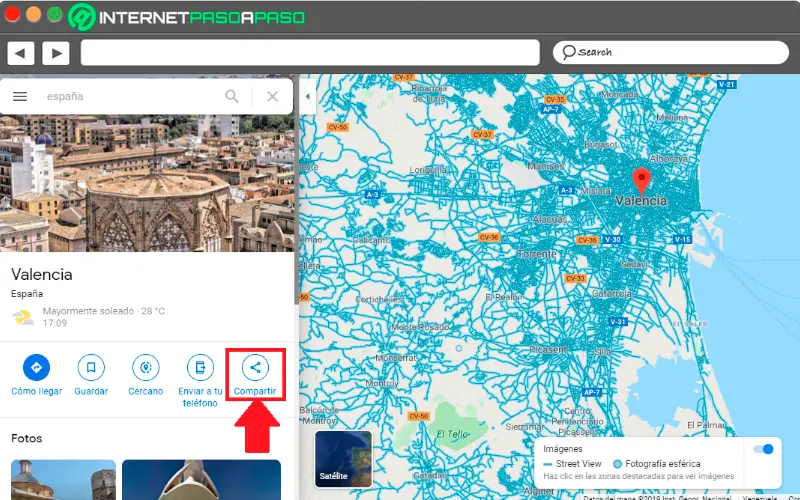Switch to Satélite map view thumbnail
The height and width of the screenshot is (500, 800).
pyautogui.click(x=343, y=459)
